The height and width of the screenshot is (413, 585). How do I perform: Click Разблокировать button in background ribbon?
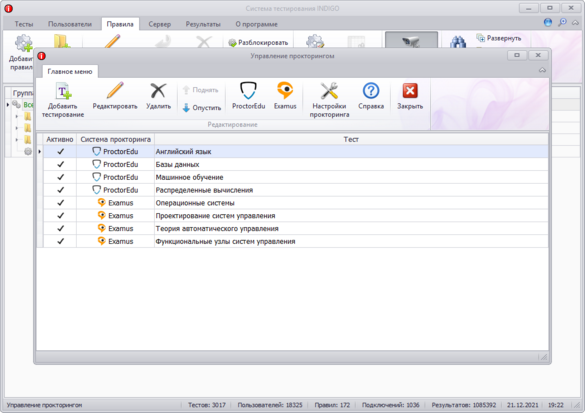click(x=258, y=43)
